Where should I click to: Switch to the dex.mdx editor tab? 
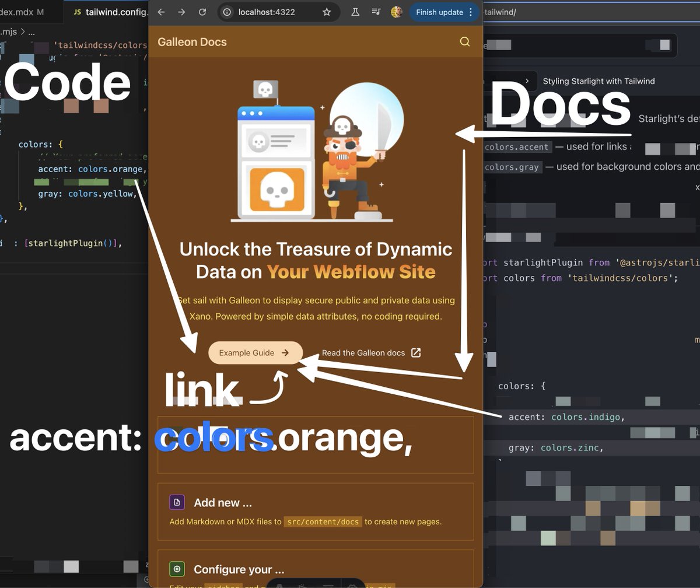tap(22, 12)
